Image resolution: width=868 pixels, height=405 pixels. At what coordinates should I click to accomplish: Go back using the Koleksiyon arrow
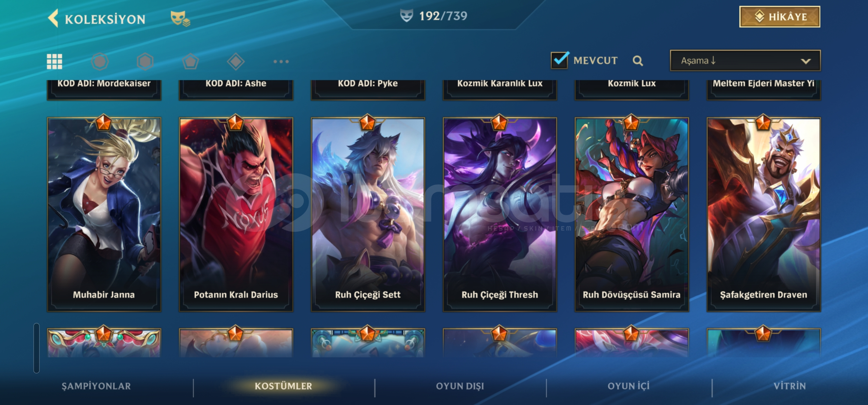pyautogui.click(x=54, y=18)
